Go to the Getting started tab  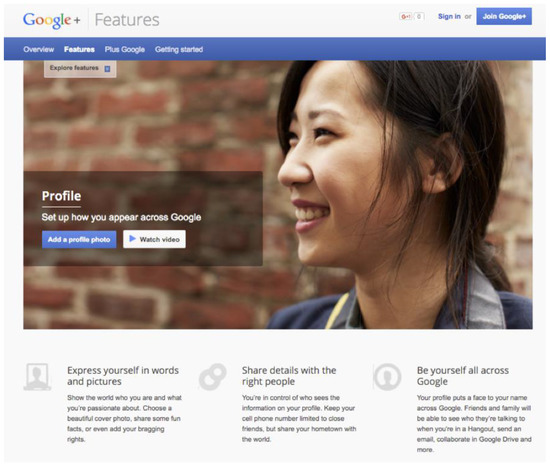click(179, 49)
